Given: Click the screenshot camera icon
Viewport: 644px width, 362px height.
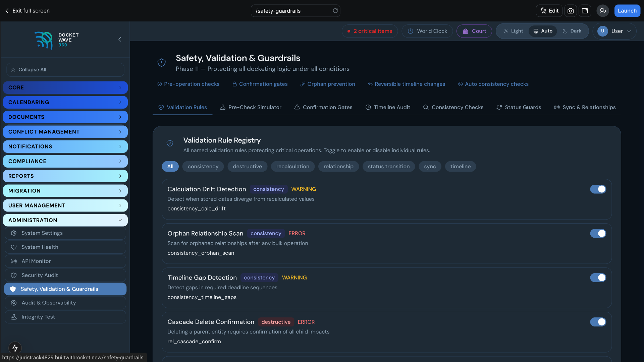Looking at the screenshot, I should coord(571,11).
